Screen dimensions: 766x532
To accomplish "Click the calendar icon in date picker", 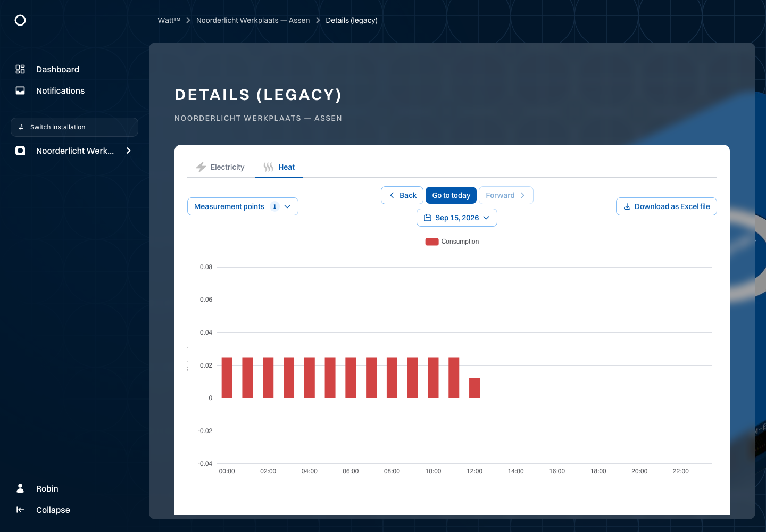I will (x=428, y=218).
